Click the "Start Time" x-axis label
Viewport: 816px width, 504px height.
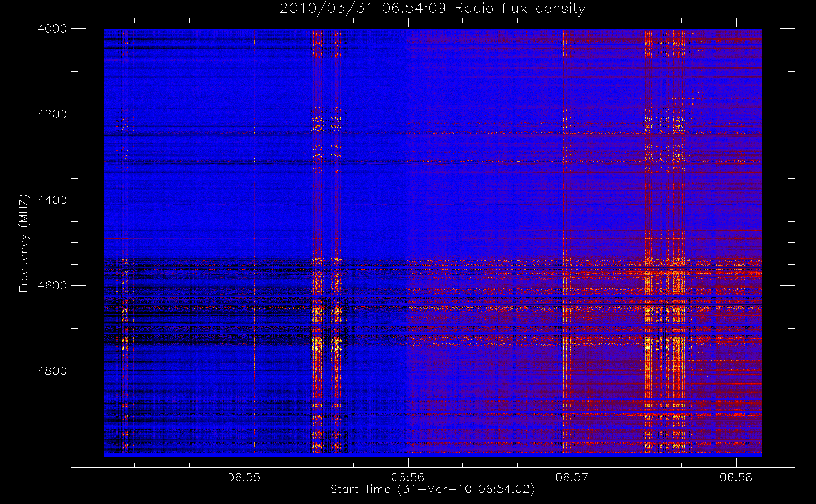tap(360, 489)
